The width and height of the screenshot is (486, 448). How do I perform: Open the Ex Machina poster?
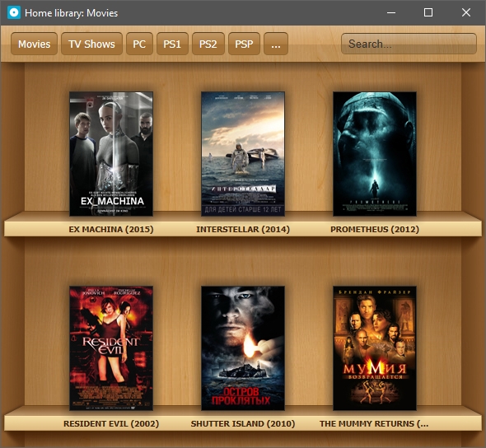pyautogui.click(x=111, y=154)
